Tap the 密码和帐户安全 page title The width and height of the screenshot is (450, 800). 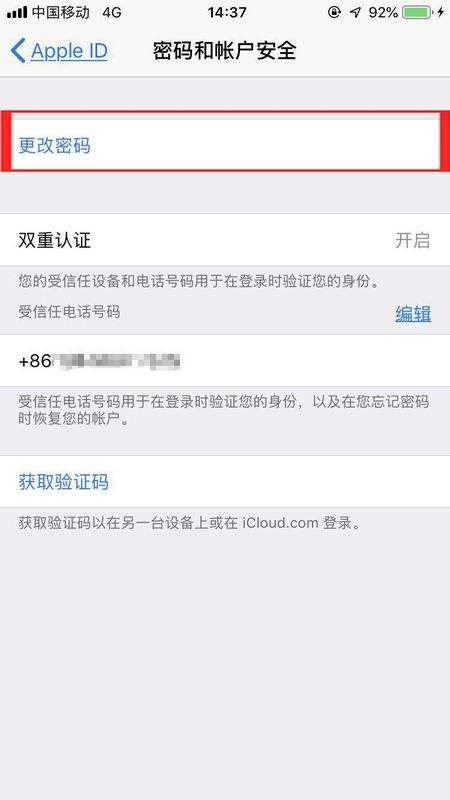pos(224,51)
